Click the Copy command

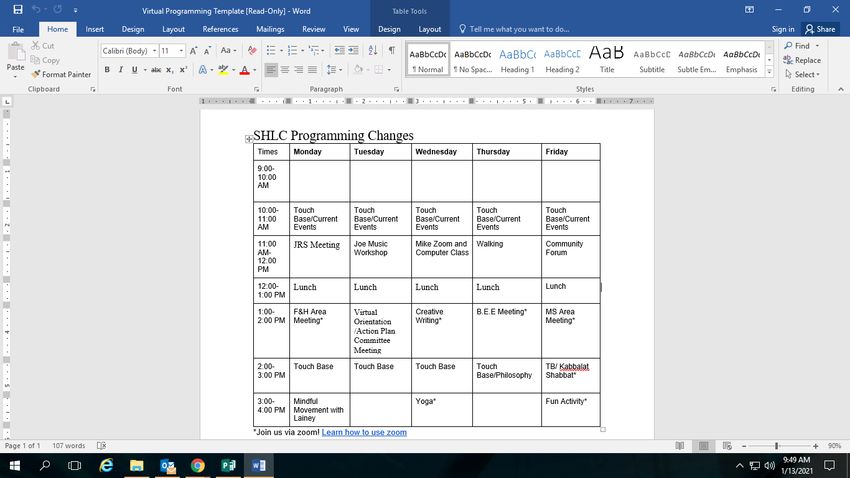45,60
